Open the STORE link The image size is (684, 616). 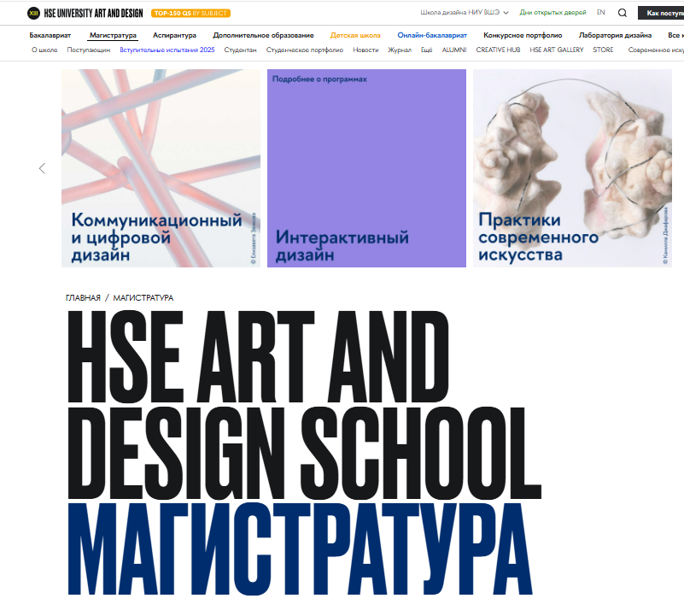point(603,50)
